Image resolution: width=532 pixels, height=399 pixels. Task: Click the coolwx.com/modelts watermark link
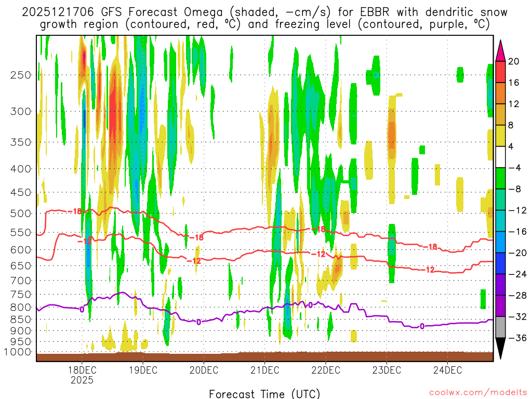pos(478,393)
